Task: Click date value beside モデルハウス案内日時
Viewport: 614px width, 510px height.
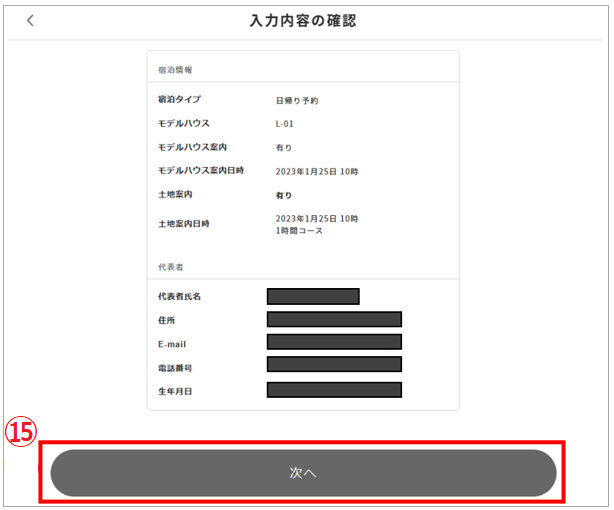Action: pyautogui.click(x=317, y=172)
